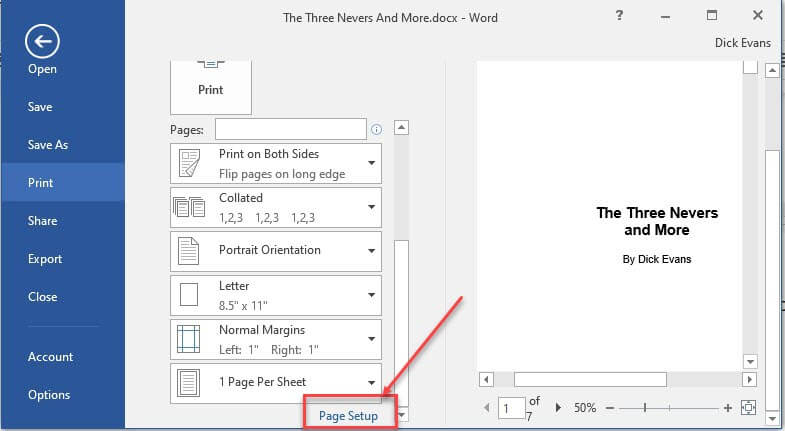785x431 pixels.
Task: Click the Letter paper size icon
Action: point(189,294)
